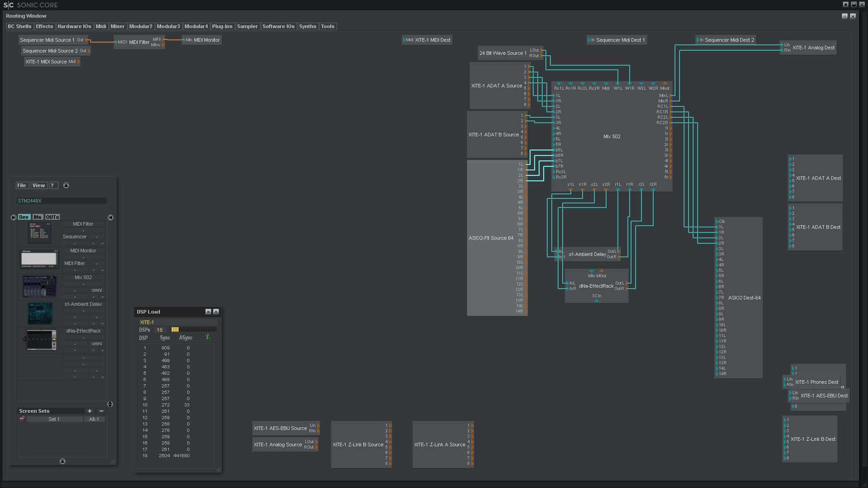Open the Mix 502 row dropdown arrow

[102, 297]
